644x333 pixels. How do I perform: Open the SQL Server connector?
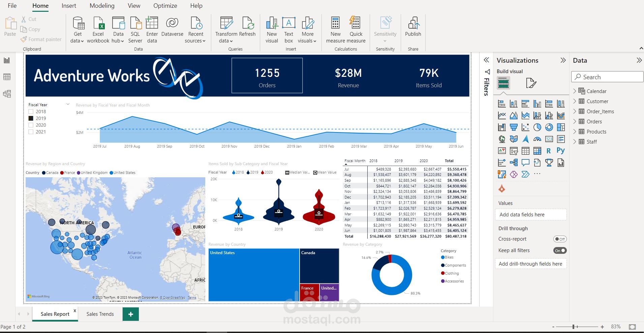click(x=135, y=30)
